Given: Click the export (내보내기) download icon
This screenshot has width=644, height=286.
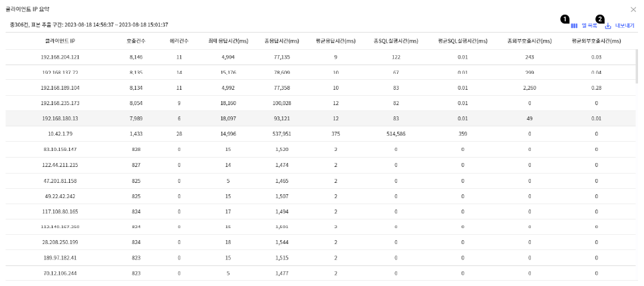Looking at the screenshot, I should tap(608, 25).
